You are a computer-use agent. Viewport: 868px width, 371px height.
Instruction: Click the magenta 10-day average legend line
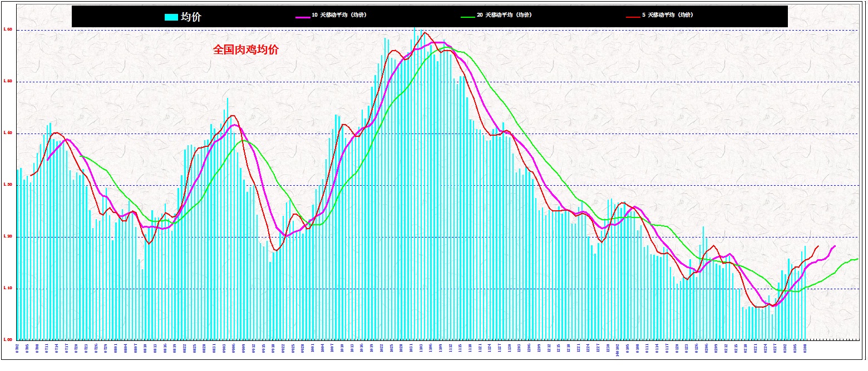point(302,17)
